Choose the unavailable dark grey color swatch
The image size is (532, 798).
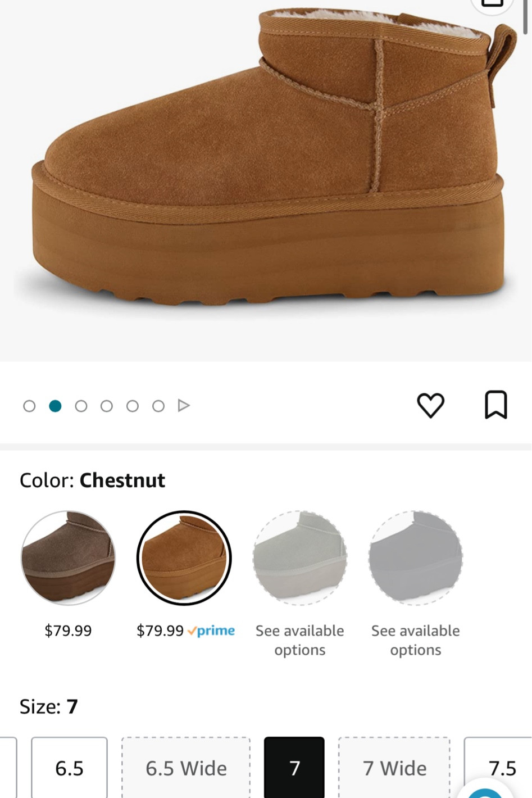point(416,558)
